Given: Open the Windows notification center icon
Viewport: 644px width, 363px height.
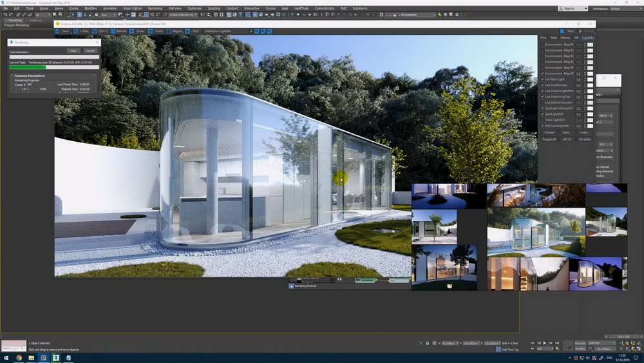Looking at the screenshot, I should point(636,358).
